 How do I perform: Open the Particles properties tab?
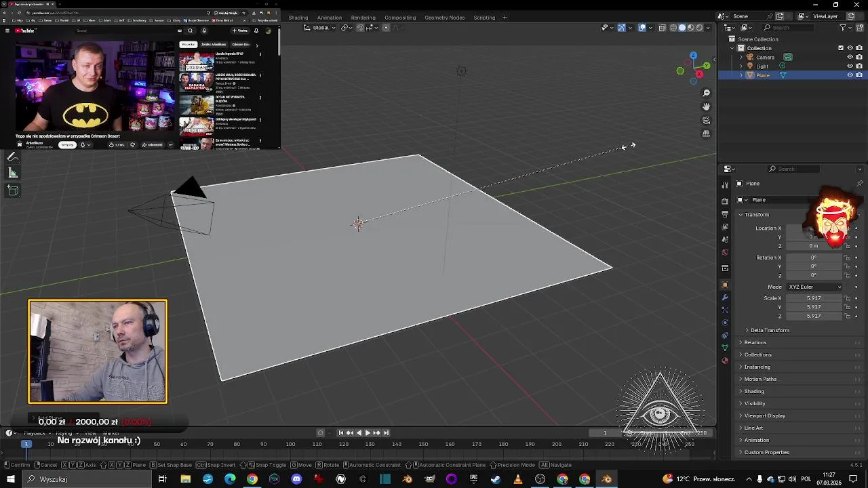[x=725, y=310]
